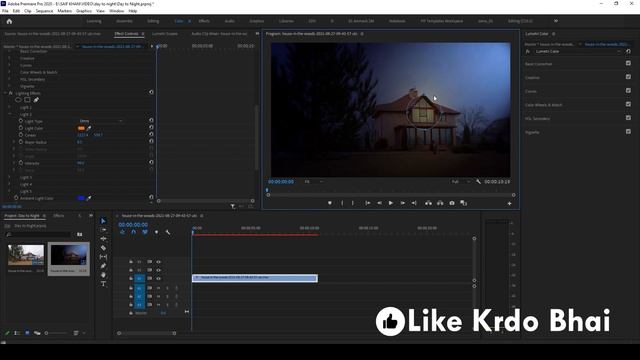Toggle the Ambient Light Color stopwatch

(16, 198)
